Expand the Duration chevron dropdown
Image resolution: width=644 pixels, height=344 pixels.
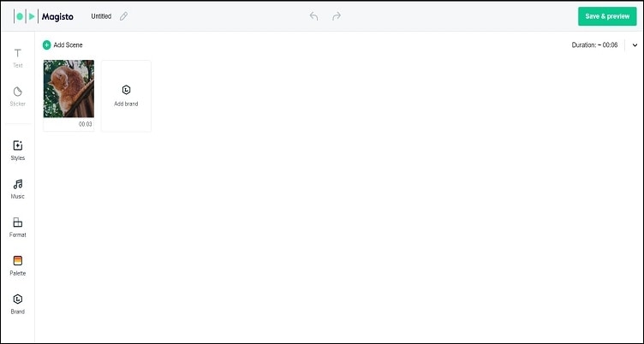tap(635, 45)
